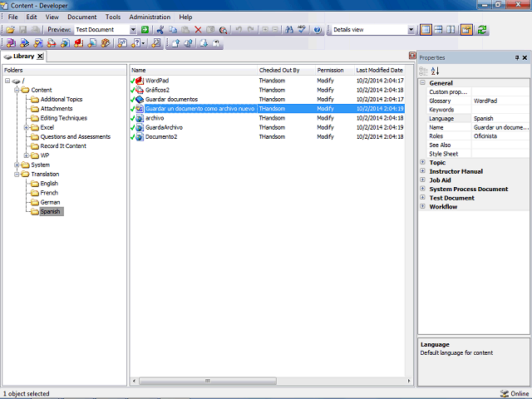Click the new module purple book icon
Screen dimensions: 532x399
click(x=11, y=43)
